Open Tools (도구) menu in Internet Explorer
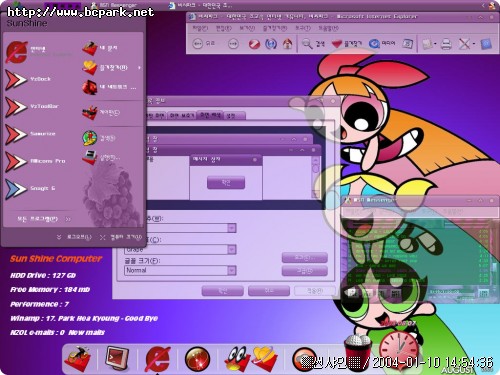The image size is (500, 375). click(x=303, y=28)
